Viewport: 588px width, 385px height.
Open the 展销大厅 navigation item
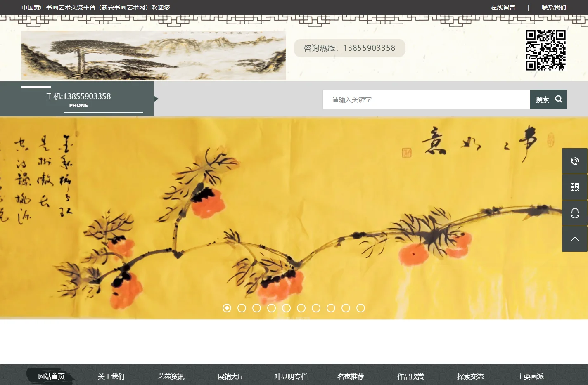tap(231, 376)
